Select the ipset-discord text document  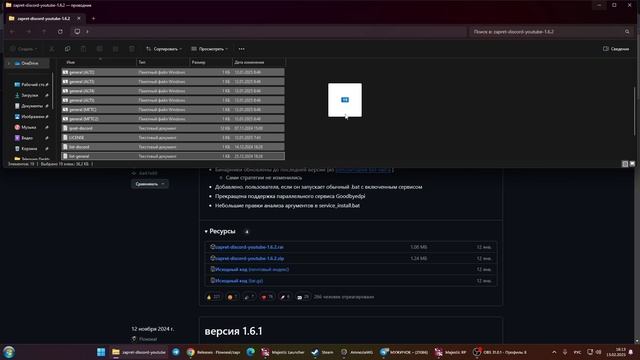tap(173, 128)
